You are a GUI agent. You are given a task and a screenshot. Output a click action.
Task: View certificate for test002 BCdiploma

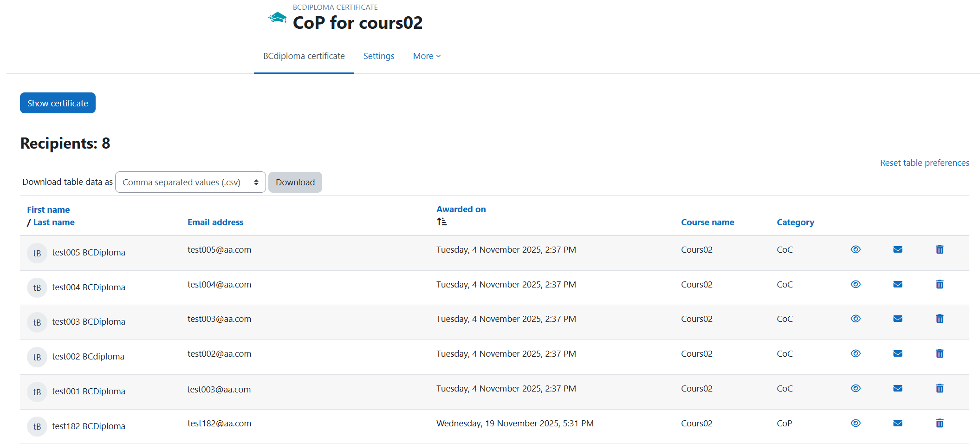[856, 353]
